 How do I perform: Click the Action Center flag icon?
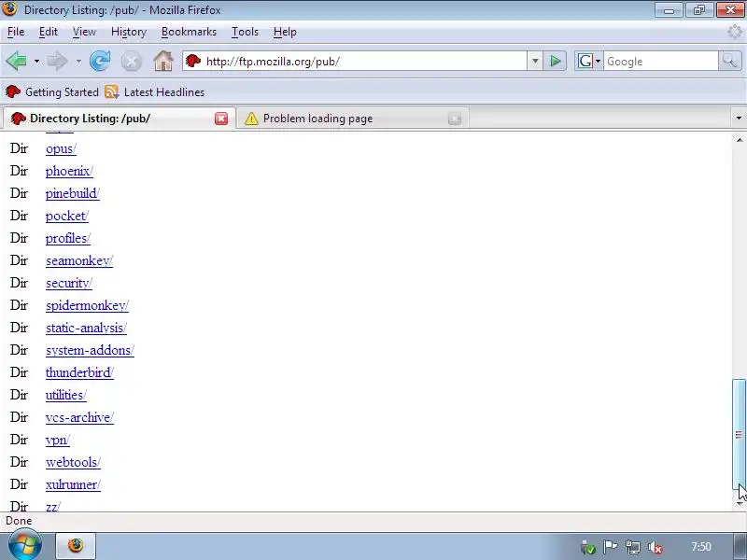(x=611, y=547)
